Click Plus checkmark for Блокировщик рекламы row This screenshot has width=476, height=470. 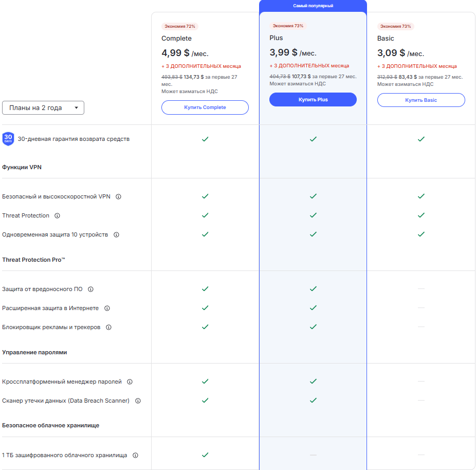click(x=313, y=327)
